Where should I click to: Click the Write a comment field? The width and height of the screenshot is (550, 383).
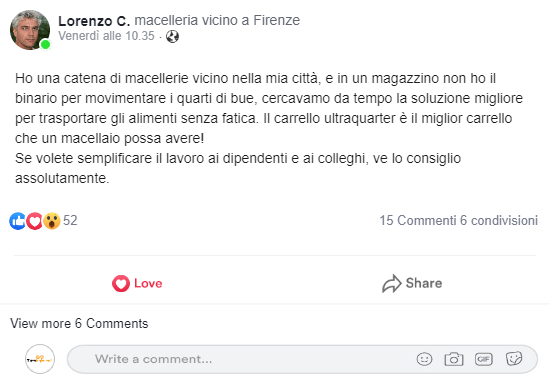(x=302, y=359)
